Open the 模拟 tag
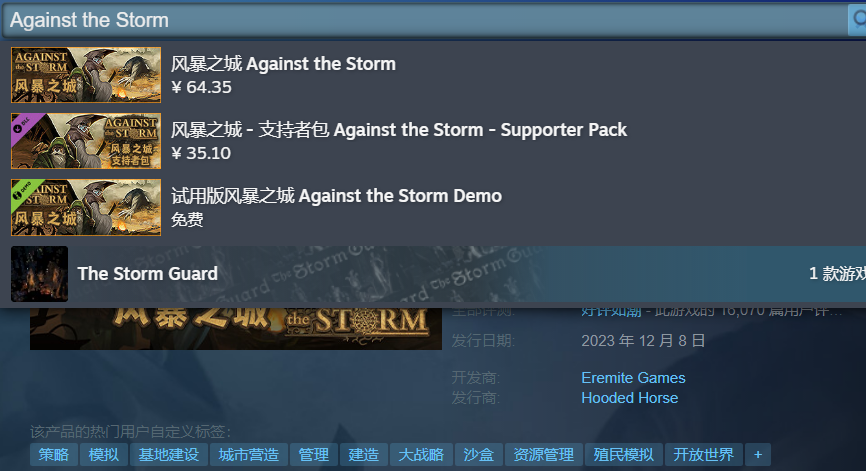866x471 pixels. pyautogui.click(x=104, y=454)
